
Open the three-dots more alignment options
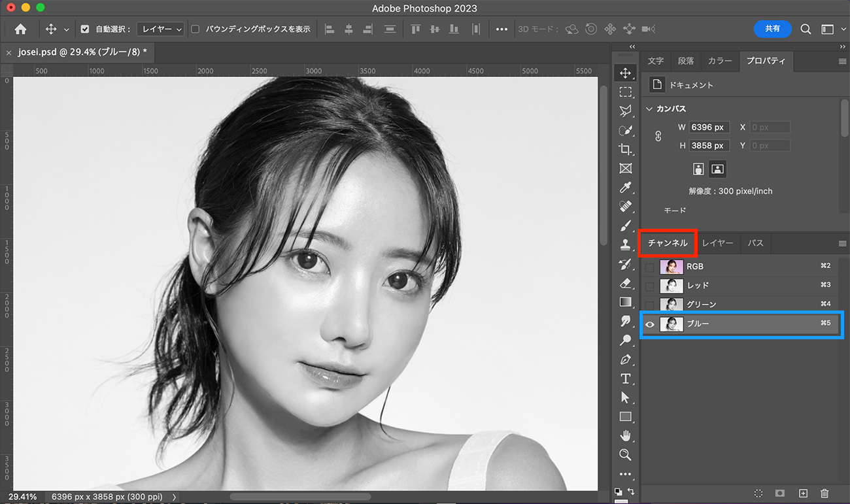501,29
